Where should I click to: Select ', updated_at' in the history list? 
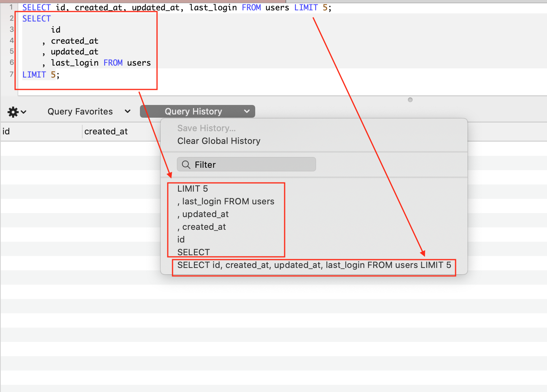coord(203,214)
